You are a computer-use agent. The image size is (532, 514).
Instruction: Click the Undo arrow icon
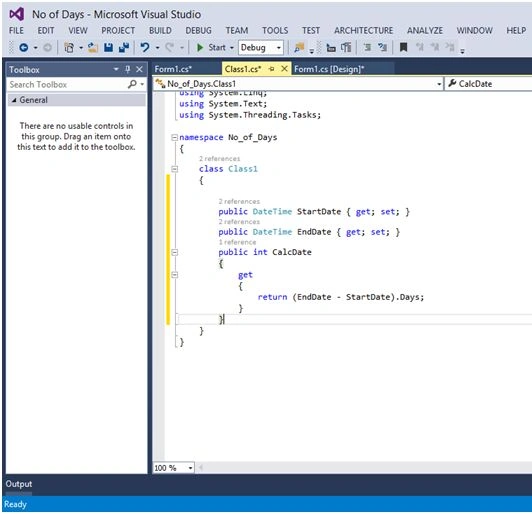click(145, 47)
